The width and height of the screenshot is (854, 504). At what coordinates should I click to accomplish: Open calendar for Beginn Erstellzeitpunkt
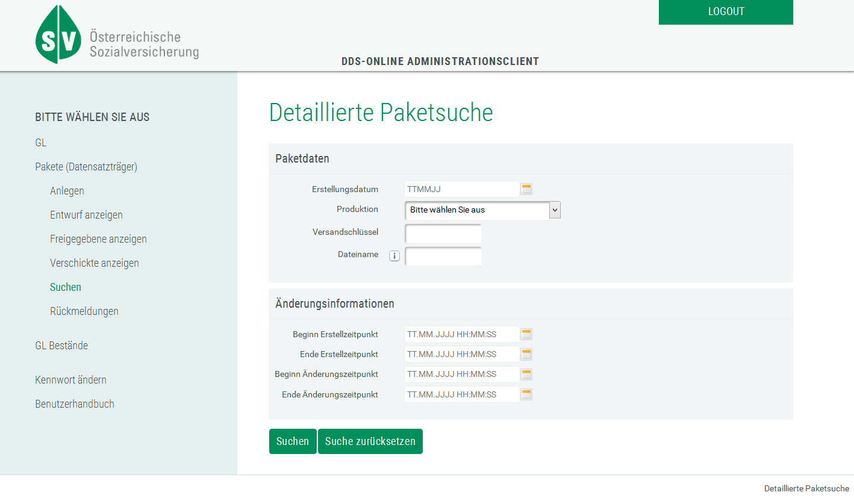pos(526,334)
